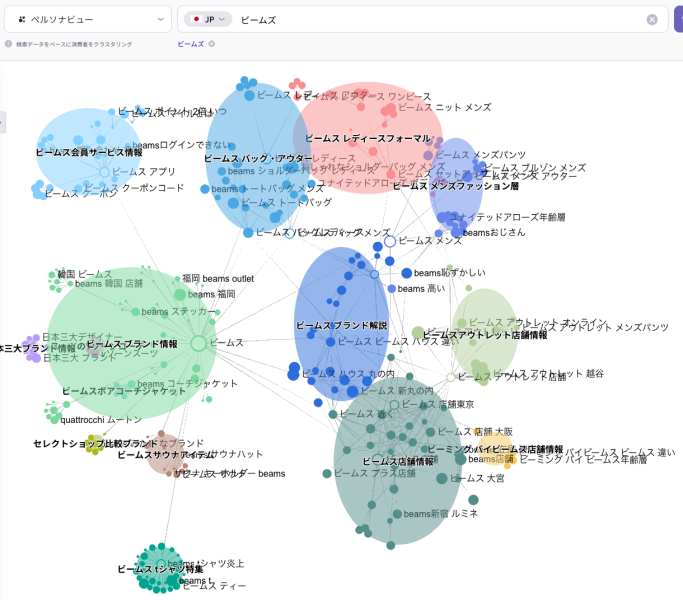Click the 福岡 beams outlet node
The width and height of the screenshot is (683, 600).
[177, 279]
